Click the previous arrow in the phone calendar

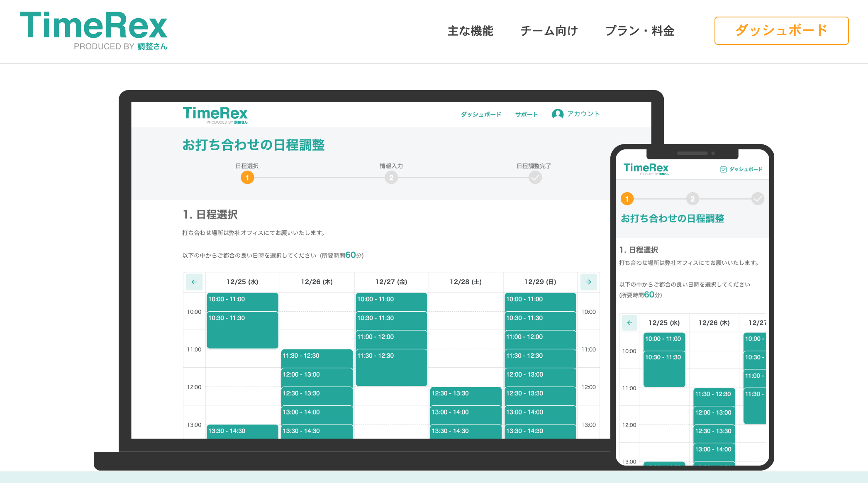tap(629, 322)
